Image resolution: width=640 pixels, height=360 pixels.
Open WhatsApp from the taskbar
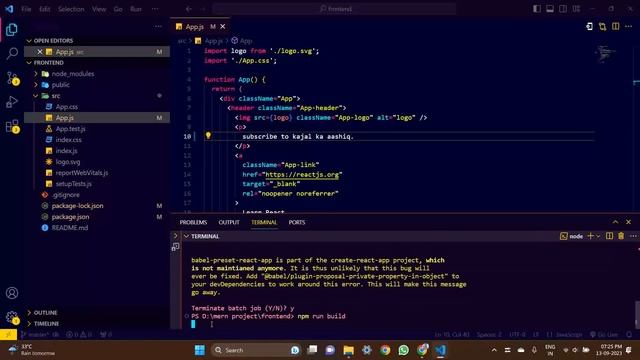[x=404, y=350]
